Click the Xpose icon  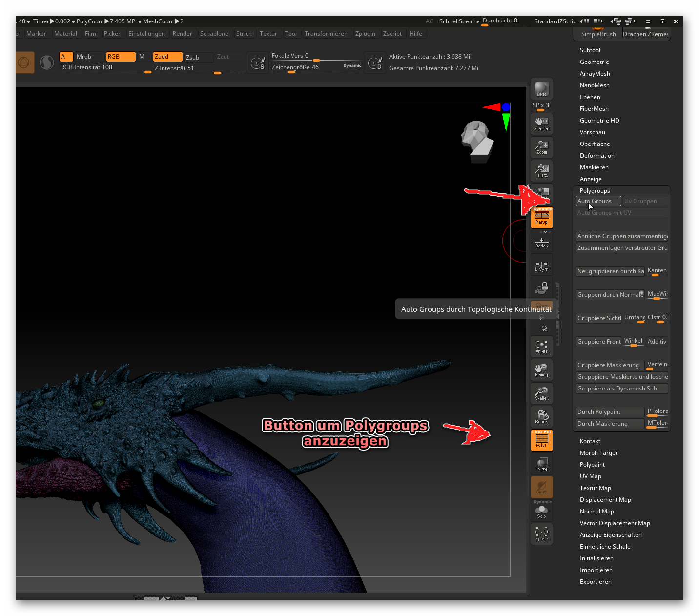click(x=541, y=534)
